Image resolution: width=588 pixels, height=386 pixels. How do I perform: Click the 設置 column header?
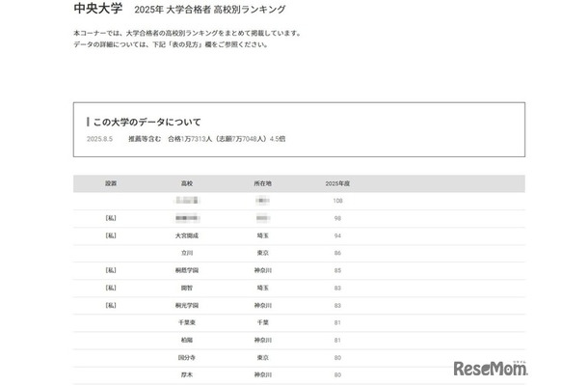pyautogui.click(x=111, y=183)
